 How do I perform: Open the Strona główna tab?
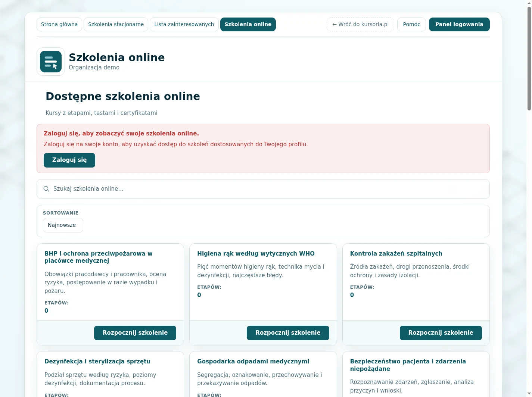(x=59, y=24)
